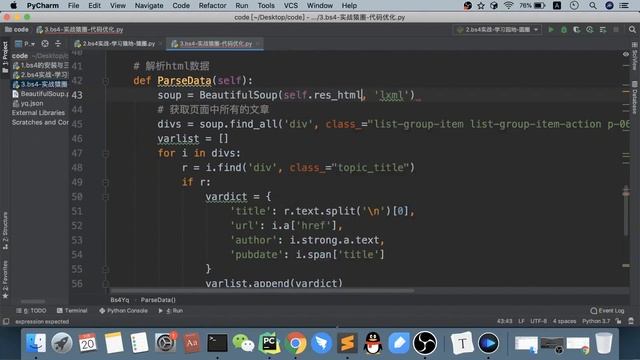
Task: Open the Event Log
Action: pyautogui.click(x=607, y=311)
